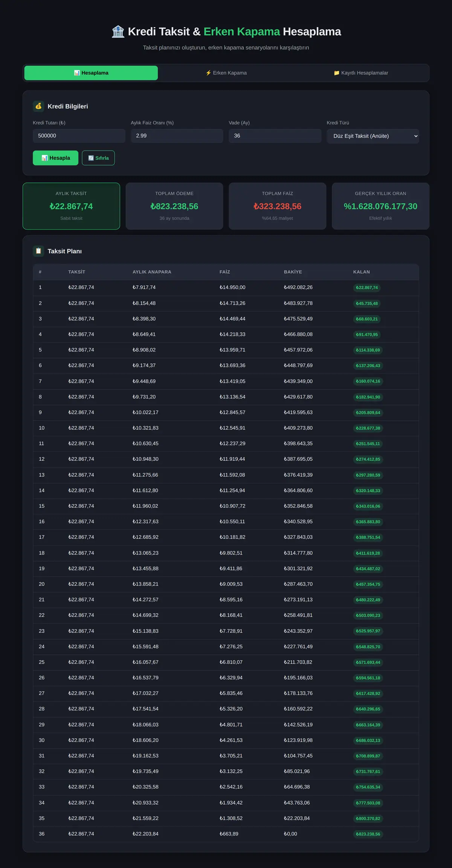This screenshot has height=868, width=452.
Task: Reset the form with the Sıfırla button
Action: click(98, 158)
